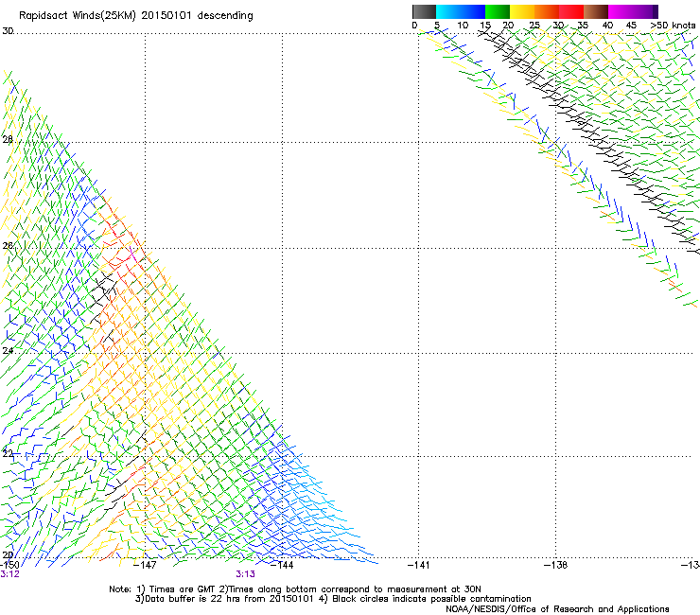Screen dimensions: 700x615
Task: Click the purple "3:12" time stamp
Action: (x=9, y=574)
